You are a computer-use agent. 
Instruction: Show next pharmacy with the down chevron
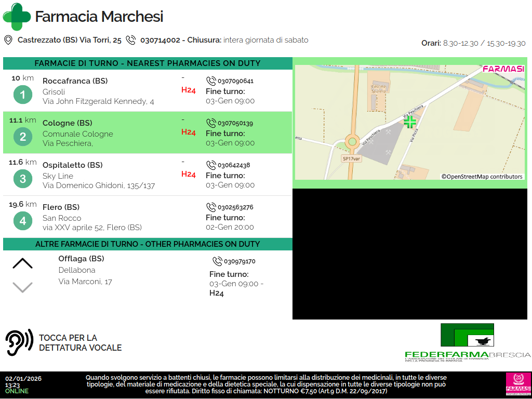22,287
